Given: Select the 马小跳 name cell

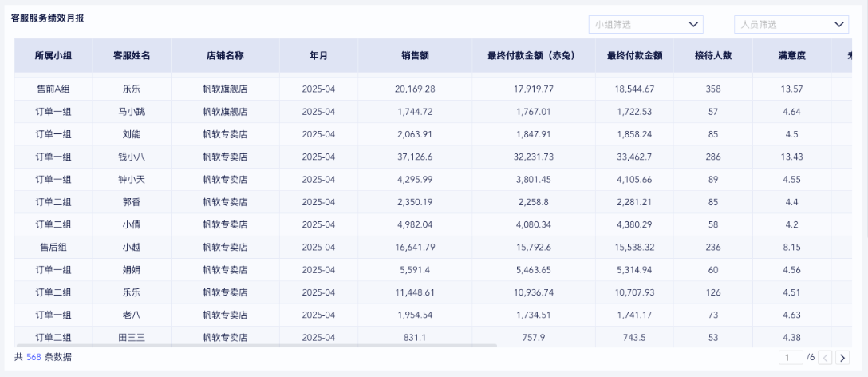Looking at the screenshot, I should pyautogui.click(x=132, y=112).
